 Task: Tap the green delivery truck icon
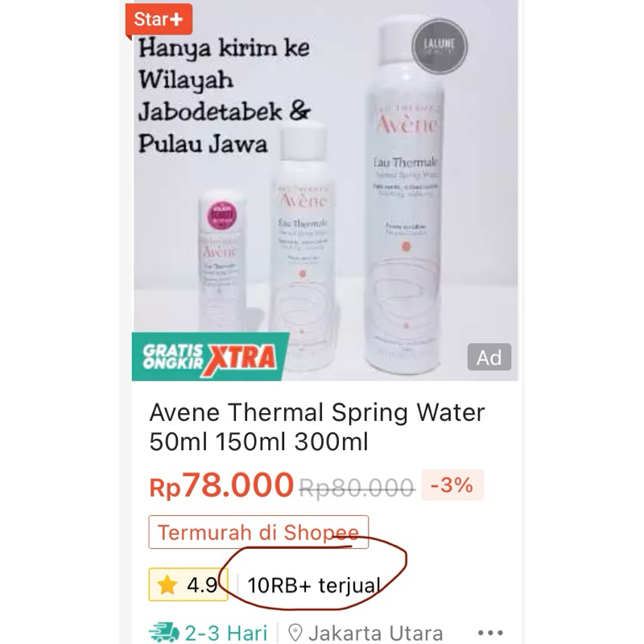coord(164,634)
